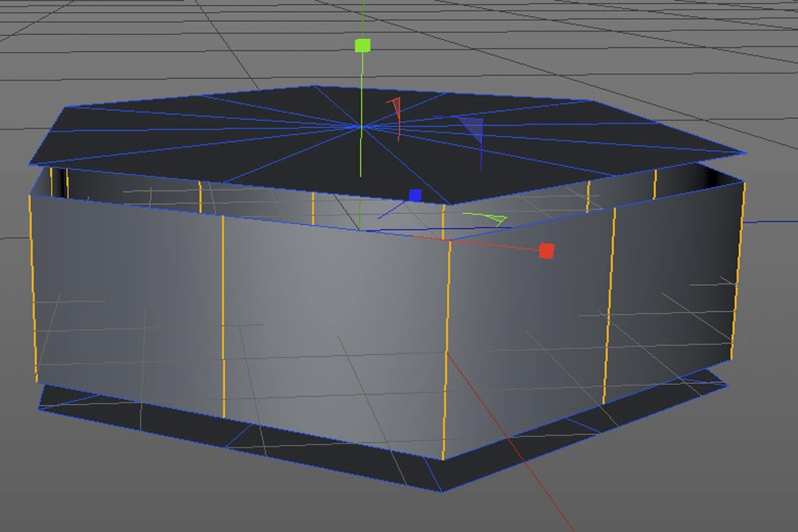The width and height of the screenshot is (798, 532).
Task: Select the red X-axis handle cube
Action: [x=547, y=250]
